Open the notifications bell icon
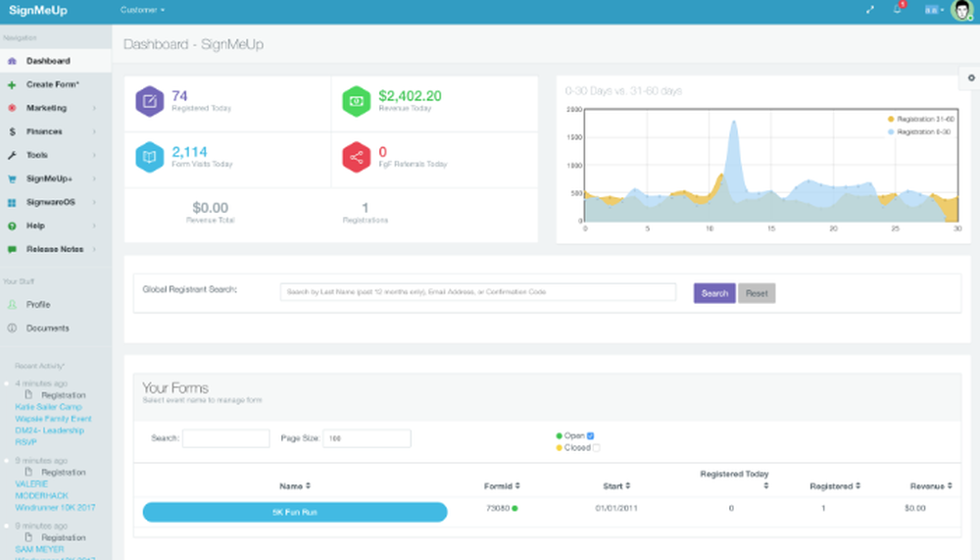This screenshot has height=560, width=980. click(x=898, y=10)
